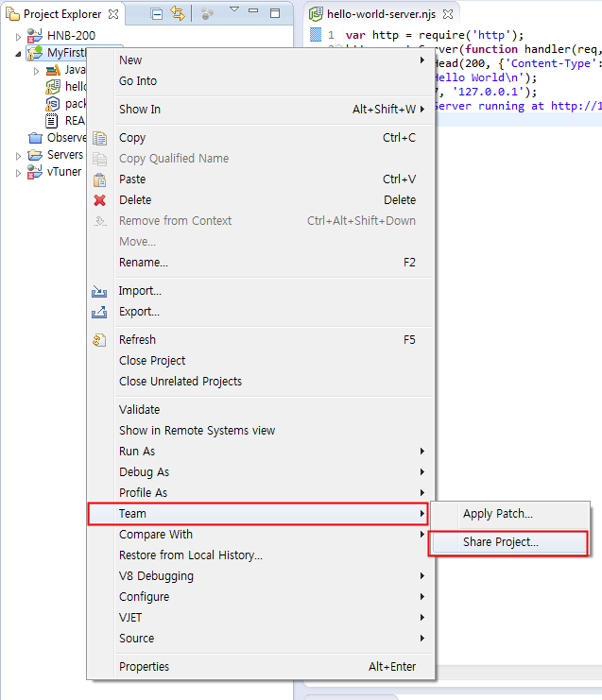Choose Close Unrelated Projects

[261, 382]
